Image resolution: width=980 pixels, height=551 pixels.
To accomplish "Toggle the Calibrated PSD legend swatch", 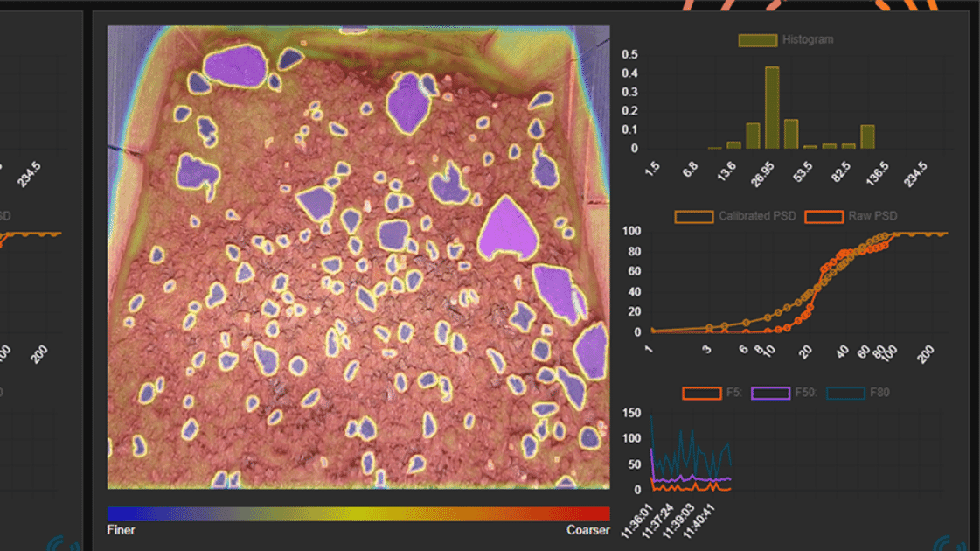I will pyautogui.click(x=694, y=216).
